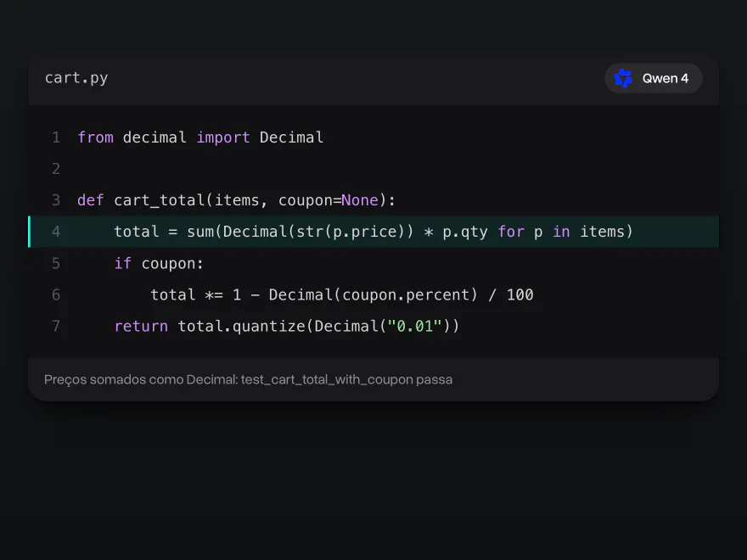Click line number 3 in the gutter
This screenshot has width=747, height=560.
coord(56,200)
